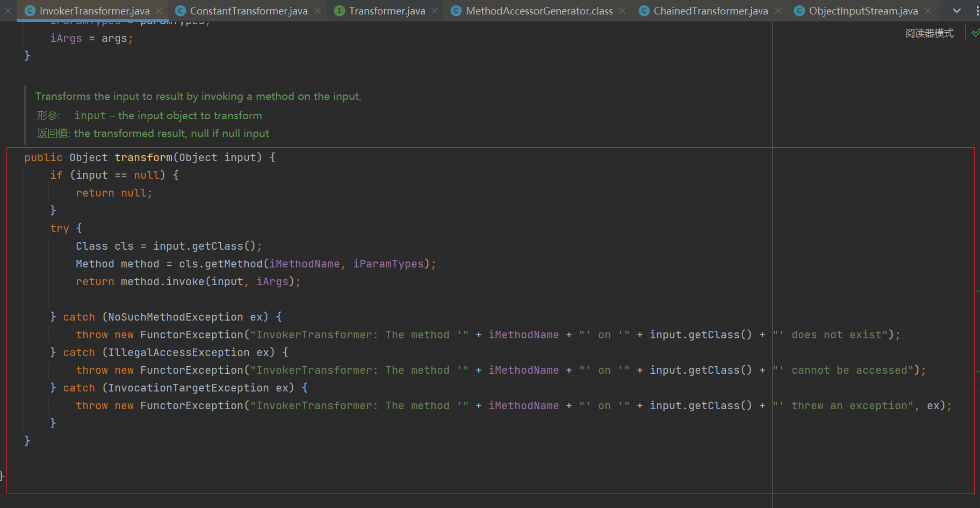Click IllegalAccessException in catch clause
This screenshot has height=508, width=980.
click(179, 352)
